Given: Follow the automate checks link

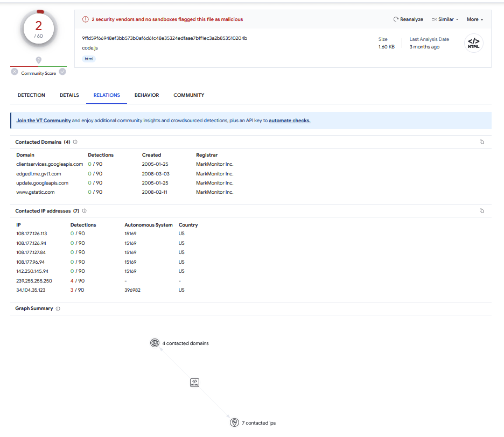Looking at the screenshot, I should click(x=290, y=121).
